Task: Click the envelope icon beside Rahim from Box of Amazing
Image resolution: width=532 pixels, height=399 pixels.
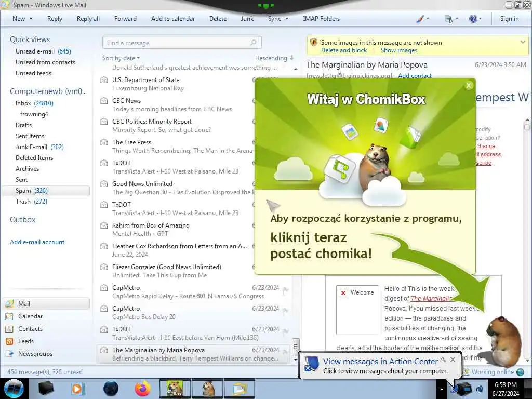Action: pyautogui.click(x=104, y=225)
